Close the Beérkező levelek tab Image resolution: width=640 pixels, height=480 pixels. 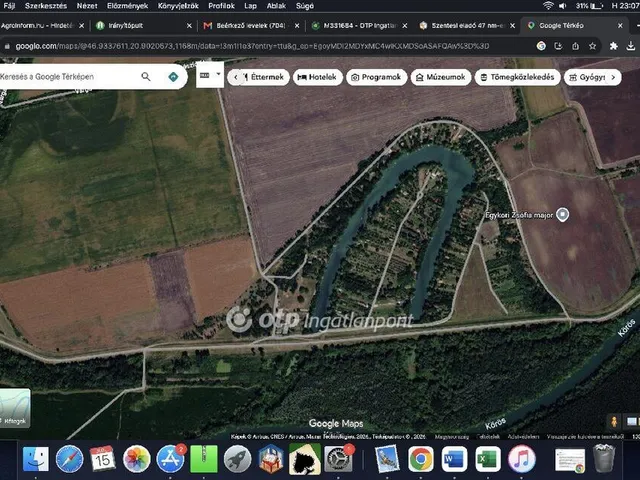[297, 25]
